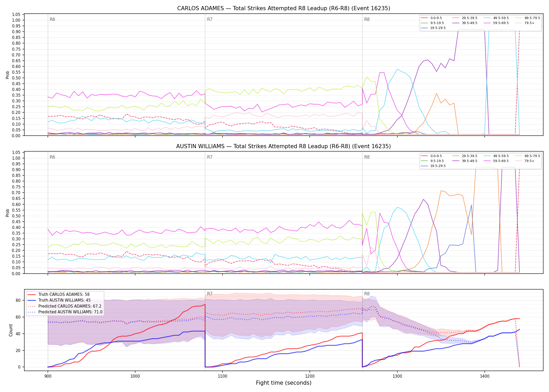Select 39.5-49.5 legend entry in Carlos Adames chart
Screen dimensions: 549x392
tap(465, 23)
